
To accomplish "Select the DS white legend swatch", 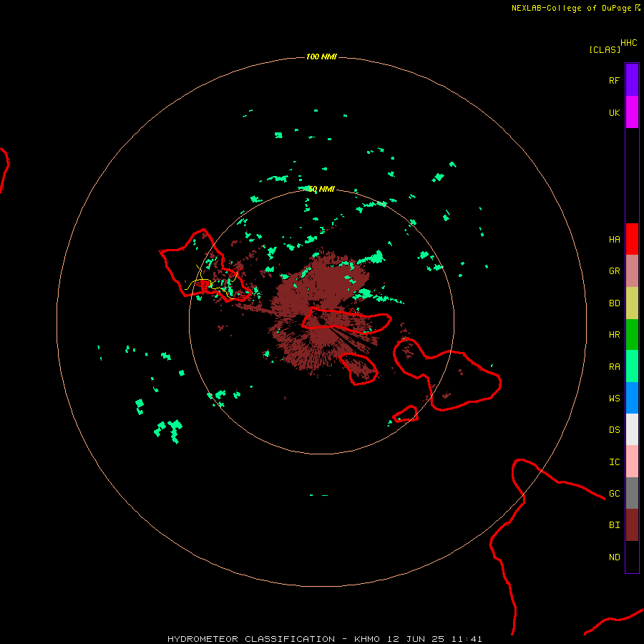I will (632, 429).
